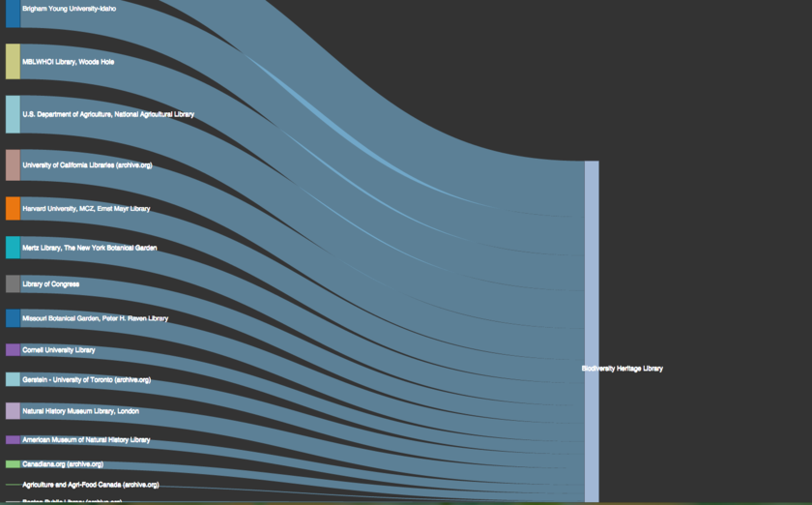Click the 'U.S. Department of Agriculture, National Agricultural Library' label

[x=108, y=114]
